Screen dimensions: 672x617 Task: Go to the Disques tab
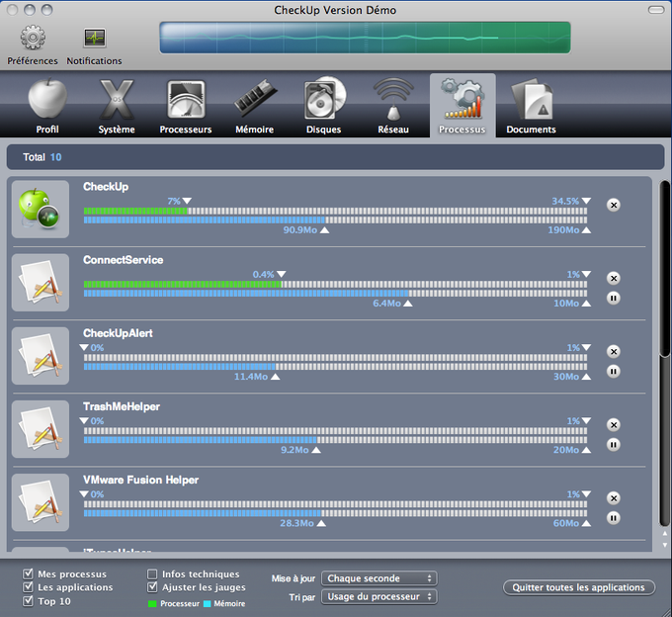point(323,106)
